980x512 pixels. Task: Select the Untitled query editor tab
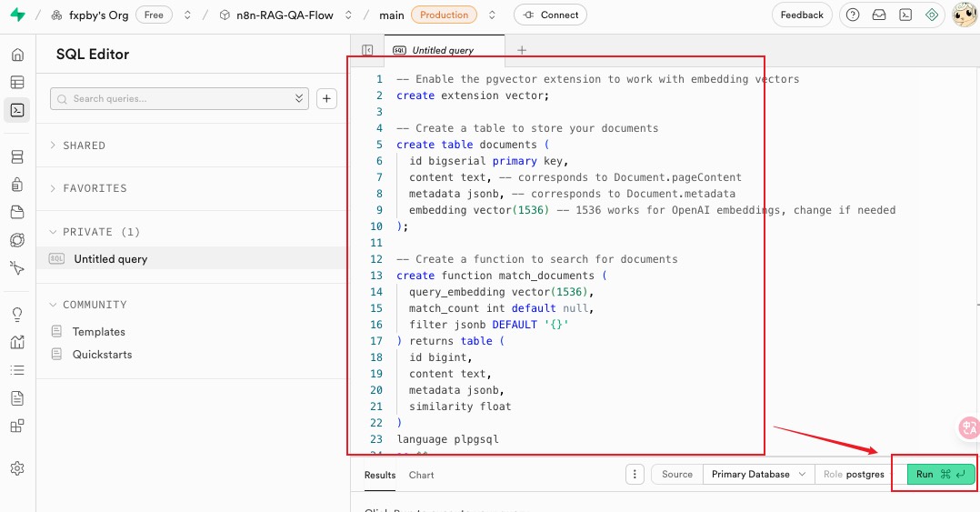445,50
